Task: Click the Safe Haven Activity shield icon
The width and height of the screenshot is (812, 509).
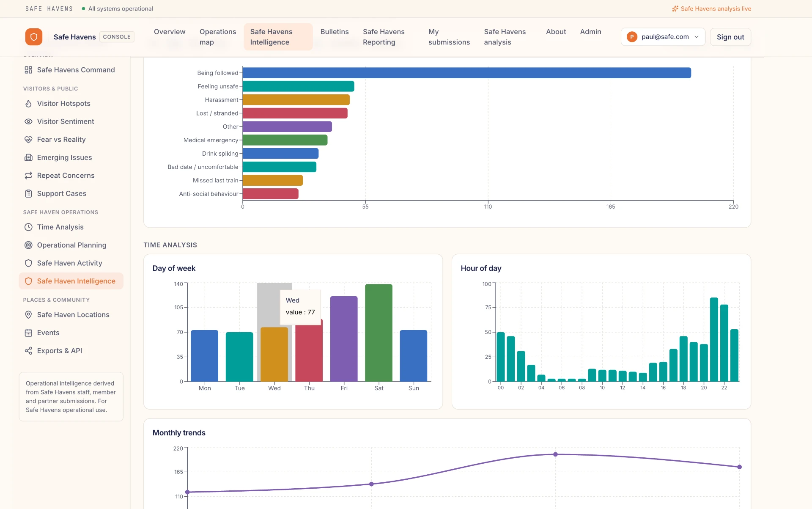Action: pyautogui.click(x=28, y=263)
